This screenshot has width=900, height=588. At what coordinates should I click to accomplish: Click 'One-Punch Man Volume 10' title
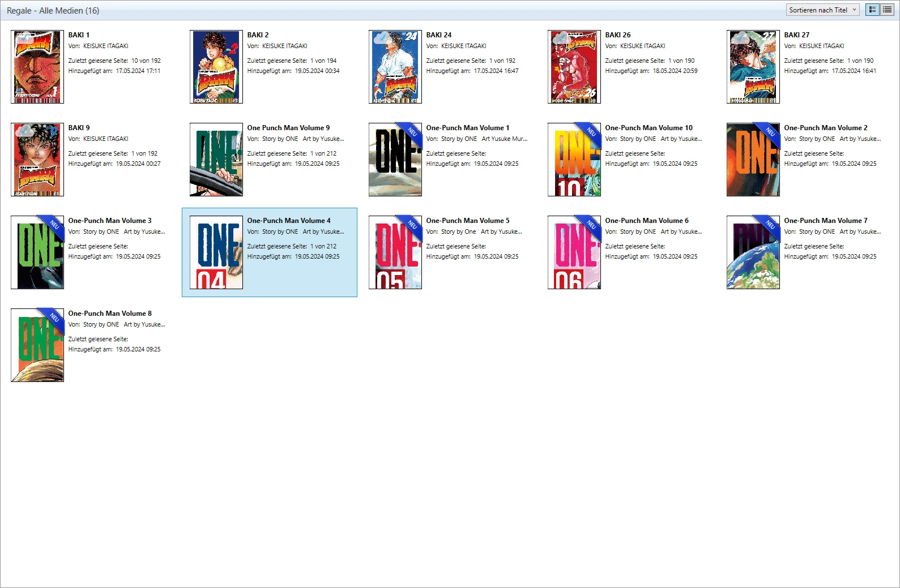[649, 128]
